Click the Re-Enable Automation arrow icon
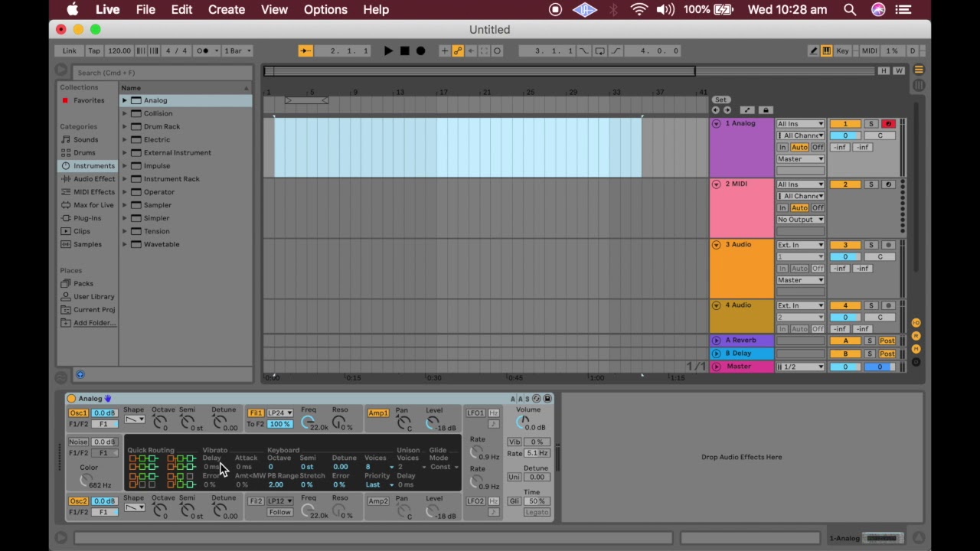 (x=471, y=51)
